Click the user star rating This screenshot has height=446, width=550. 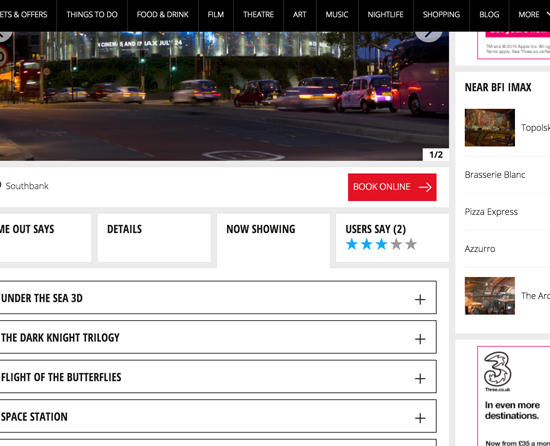coord(381,244)
